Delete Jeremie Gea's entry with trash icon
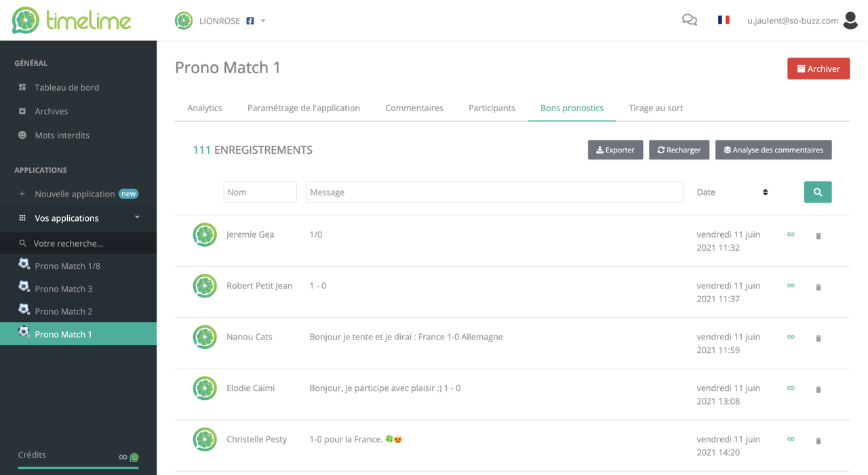868x475 pixels. 818,236
